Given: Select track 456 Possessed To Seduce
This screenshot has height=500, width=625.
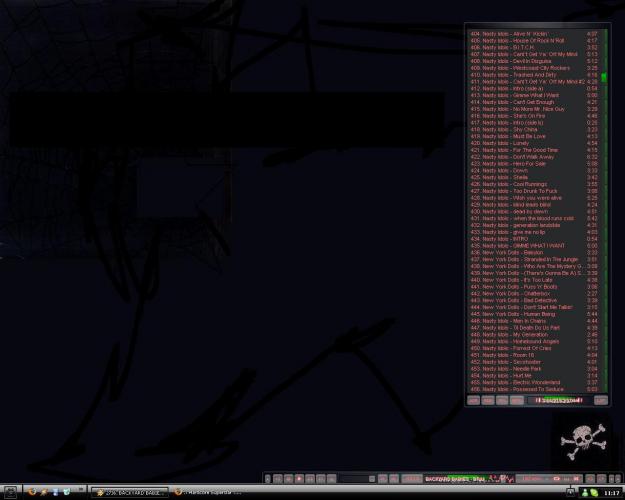Looking at the screenshot, I should pyautogui.click(x=533, y=389).
